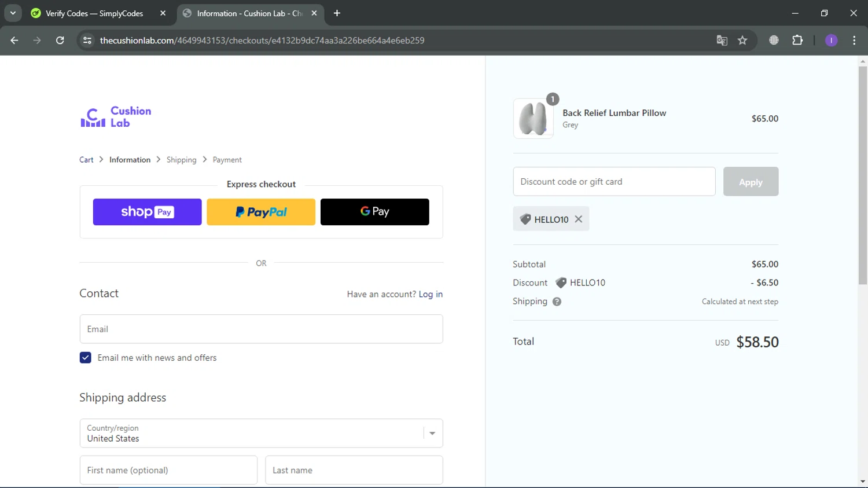Click the Subtotal label

point(529,264)
